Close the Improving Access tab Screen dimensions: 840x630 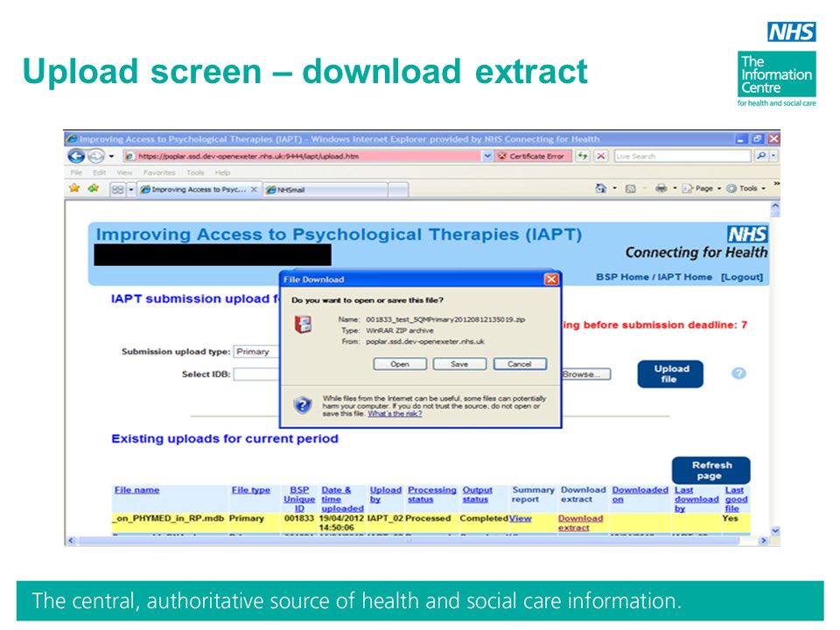254,190
